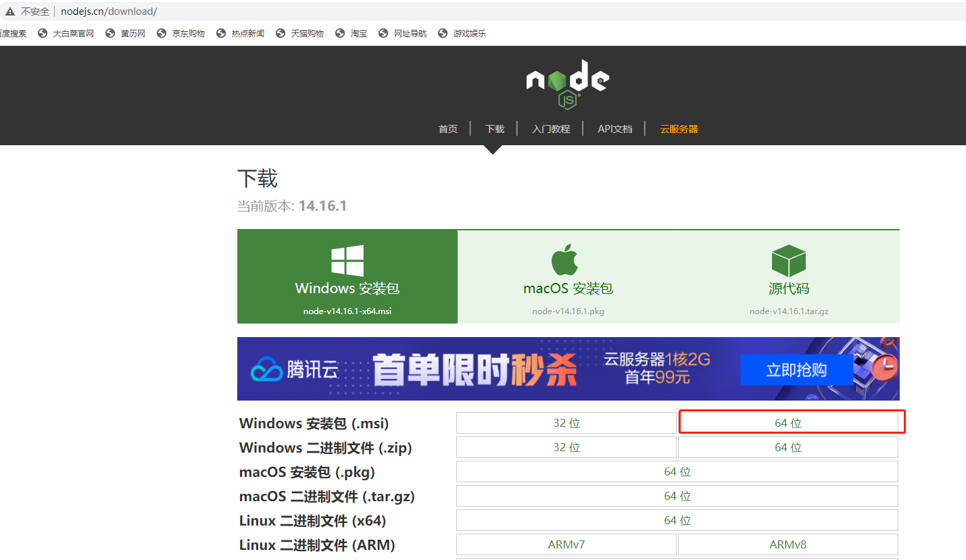Image resolution: width=966 pixels, height=560 pixels.
Task: Open the 云服务器 navigation menu item
Action: tap(678, 128)
